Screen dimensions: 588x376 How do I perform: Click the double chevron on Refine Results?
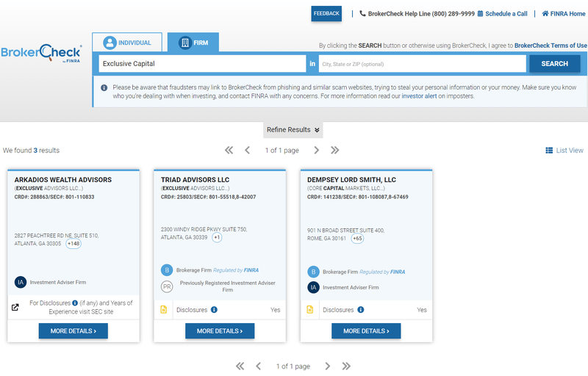click(x=317, y=130)
